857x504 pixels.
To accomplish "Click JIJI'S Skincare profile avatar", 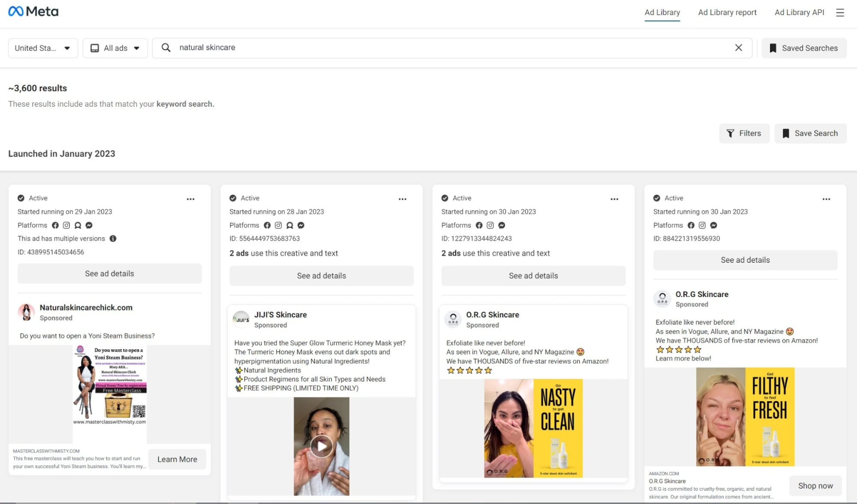I will [x=241, y=319].
